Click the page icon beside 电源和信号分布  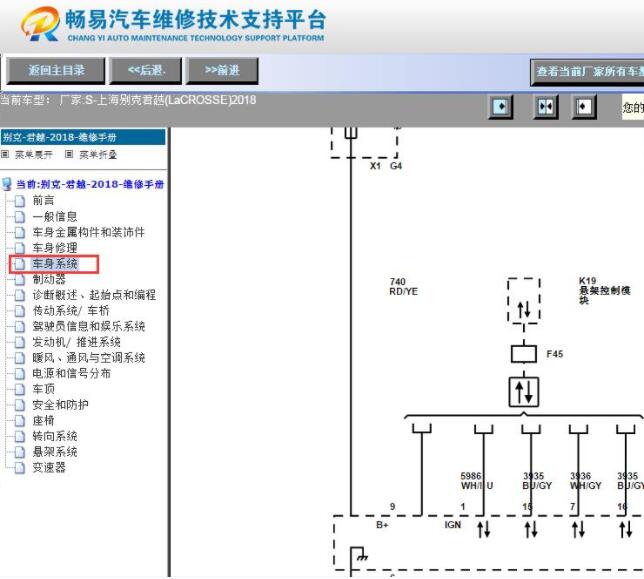click(x=20, y=374)
